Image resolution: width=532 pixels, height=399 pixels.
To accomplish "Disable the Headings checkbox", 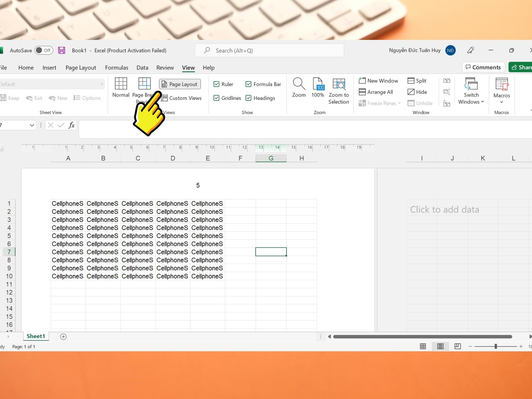I will click(x=248, y=98).
